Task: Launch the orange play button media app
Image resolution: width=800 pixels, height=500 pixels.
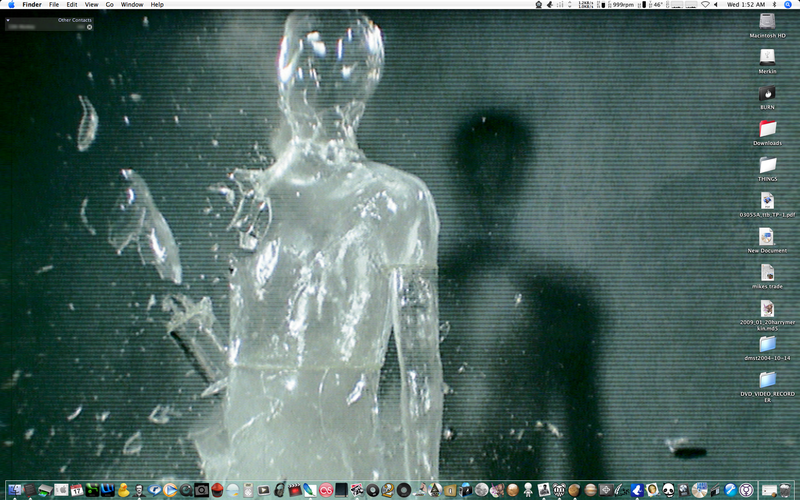Action: (x=170, y=490)
